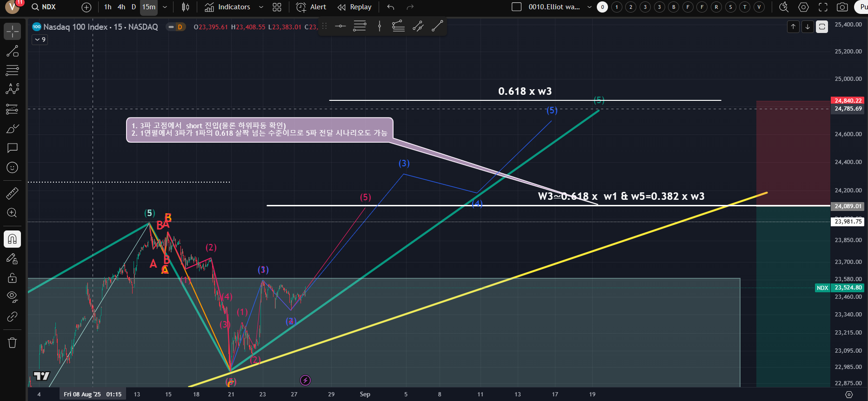Open dropdown next to 0010.Elliot wa layout
The image size is (868, 401).
(x=589, y=7)
